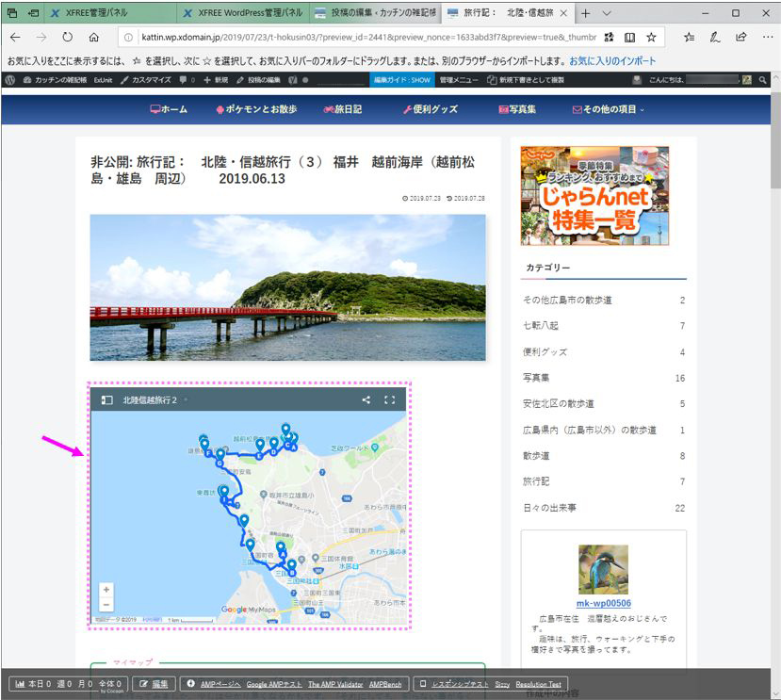The image size is (781, 700).
Task: Click the set-aside tabs icon
Action: pyautogui.click(x=33, y=13)
